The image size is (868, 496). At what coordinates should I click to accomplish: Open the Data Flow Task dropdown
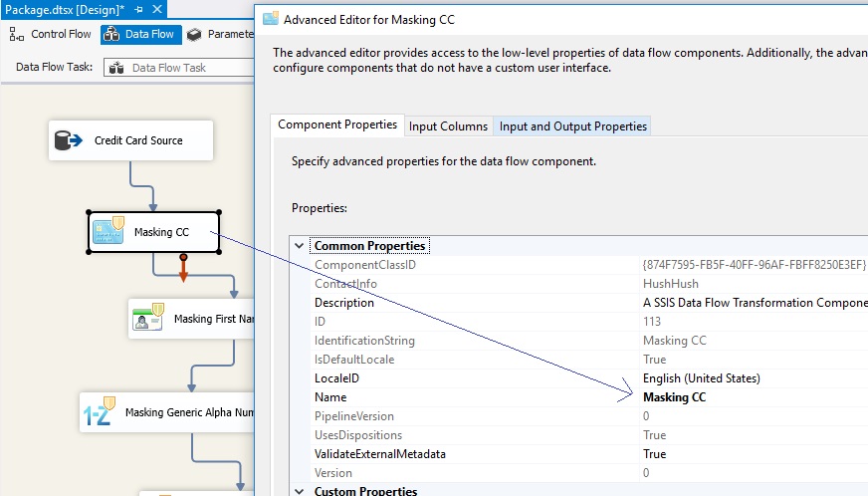[179, 68]
